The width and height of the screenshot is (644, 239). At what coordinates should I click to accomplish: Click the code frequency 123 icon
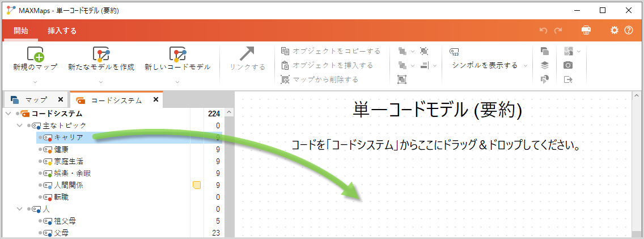(454, 52)
